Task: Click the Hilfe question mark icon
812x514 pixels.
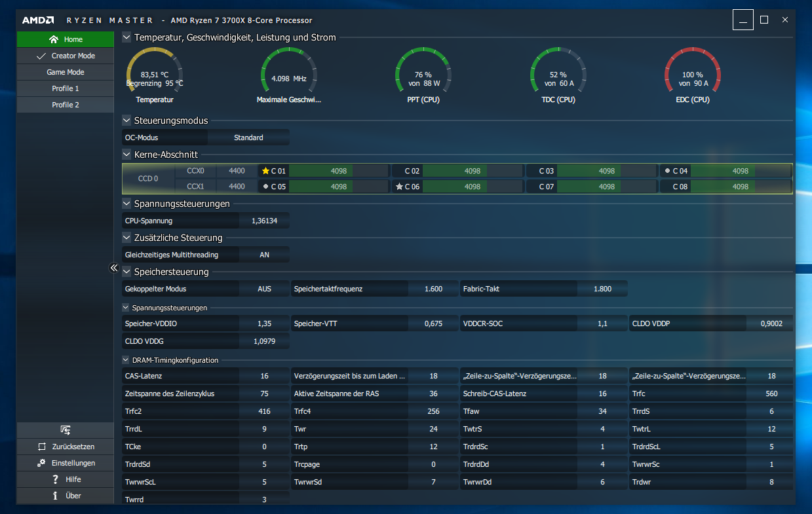Action: point(56,479)
